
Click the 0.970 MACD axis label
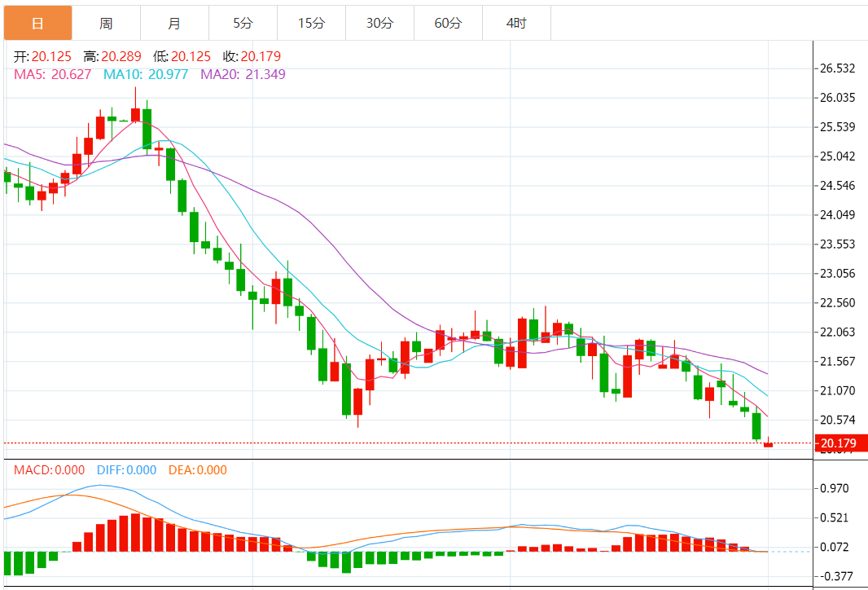click(x=835, y=489)
